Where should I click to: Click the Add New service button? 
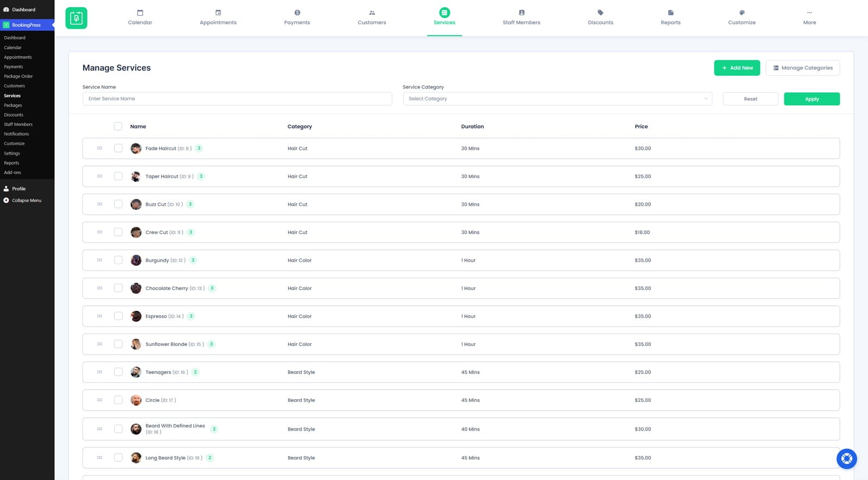(737, 68)
